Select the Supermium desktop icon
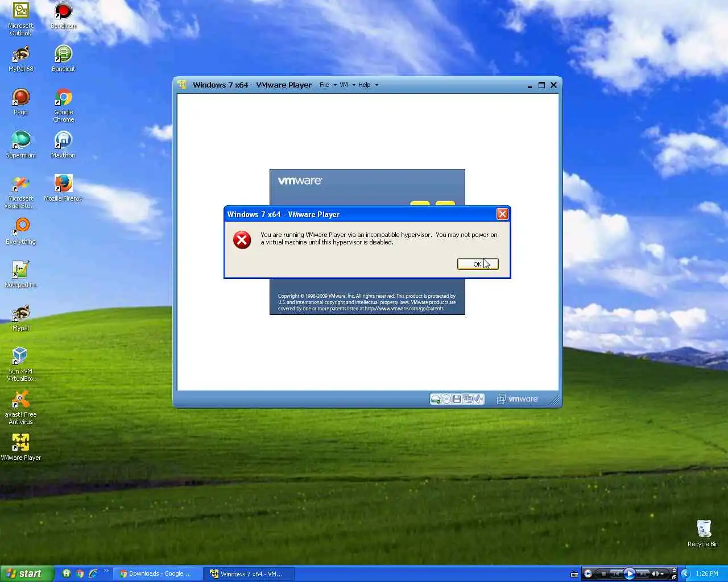The width and height of the screenshot is (728, 582). [21, 145]
